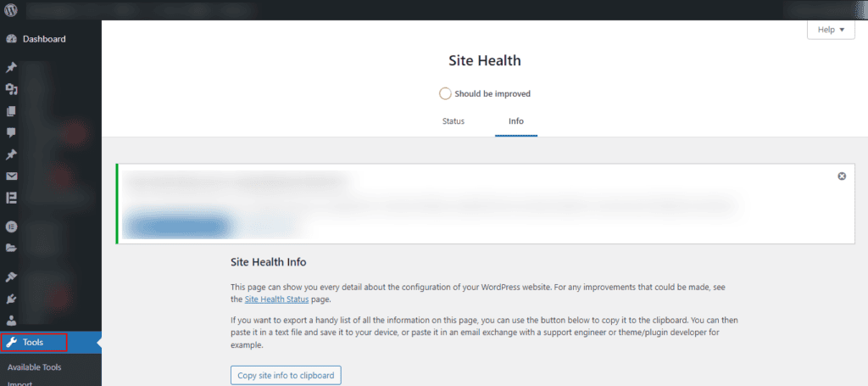The width and height of the screenshot is (868, 386).
Task: Click the Import submenu item
Action: pyautogui.click(x=19, y=383)
